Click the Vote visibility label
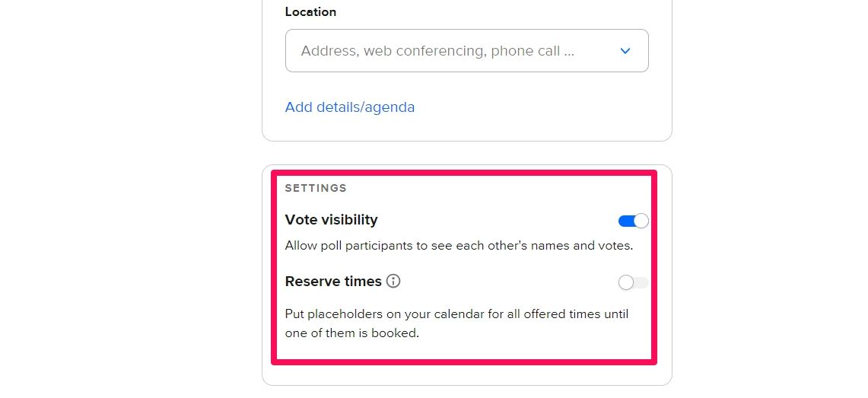The width and height of the screenshot is (868, 398). coord(331,220)
